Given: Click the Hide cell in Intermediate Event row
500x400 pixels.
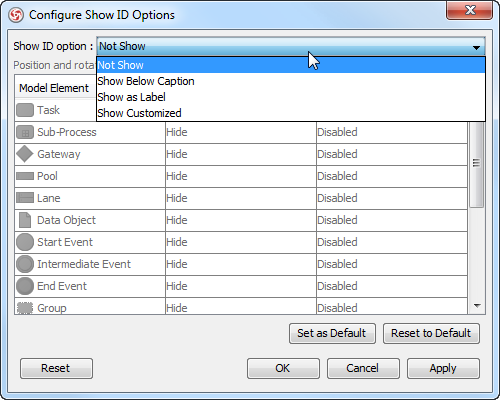Looking at the screenshot, I should click(x=241, y=264).
